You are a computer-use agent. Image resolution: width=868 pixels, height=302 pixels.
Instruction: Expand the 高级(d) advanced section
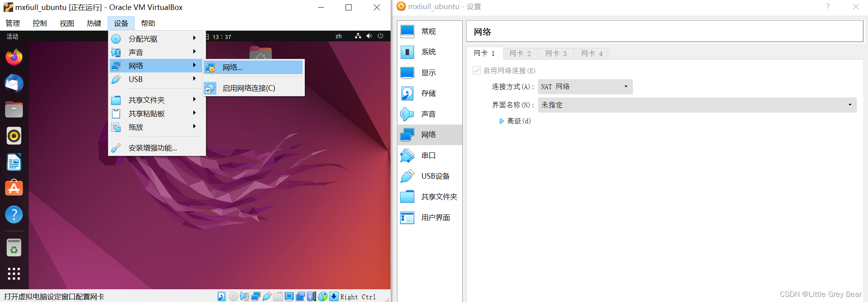coord(502,121)
